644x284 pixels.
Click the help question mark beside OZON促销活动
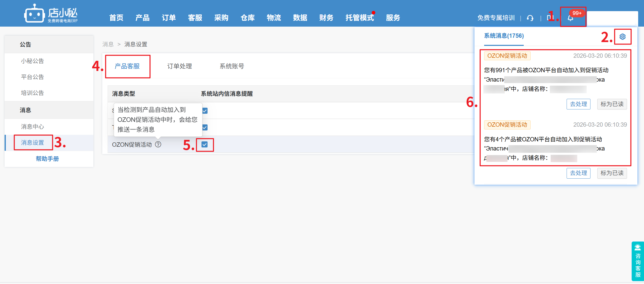(x=158, y=144)
